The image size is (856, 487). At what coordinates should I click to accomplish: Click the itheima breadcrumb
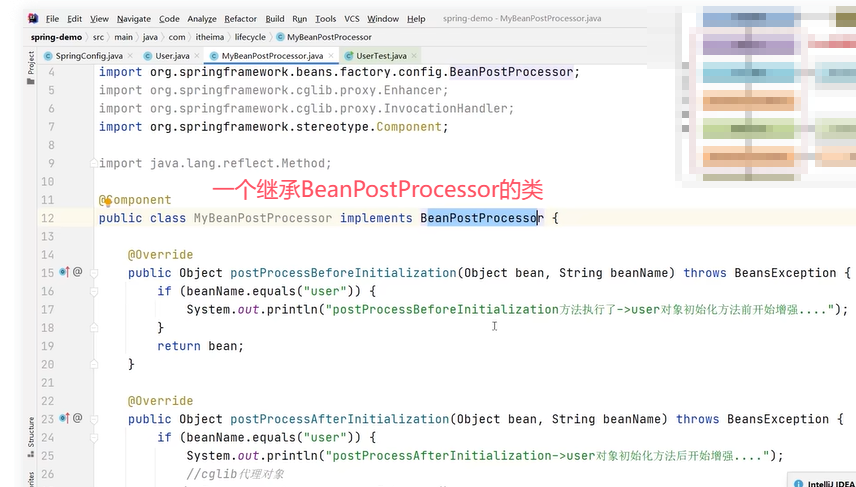click(x=210, y=37)
